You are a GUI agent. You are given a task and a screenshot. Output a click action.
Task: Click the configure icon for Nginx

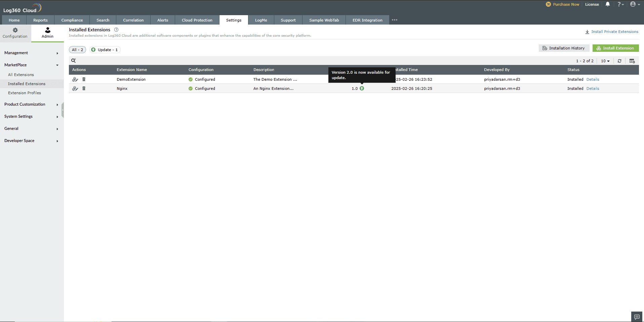[75, 88]
